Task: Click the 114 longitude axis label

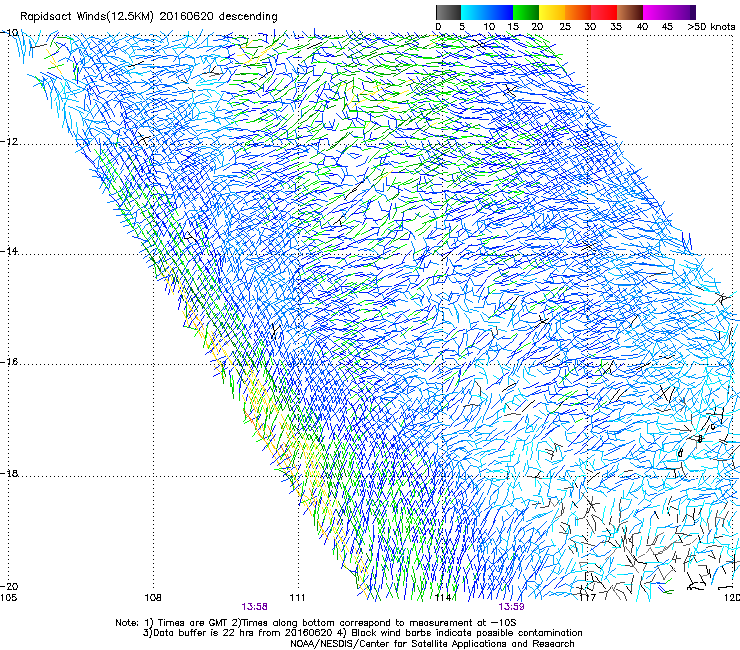Action: pos(444,598)
